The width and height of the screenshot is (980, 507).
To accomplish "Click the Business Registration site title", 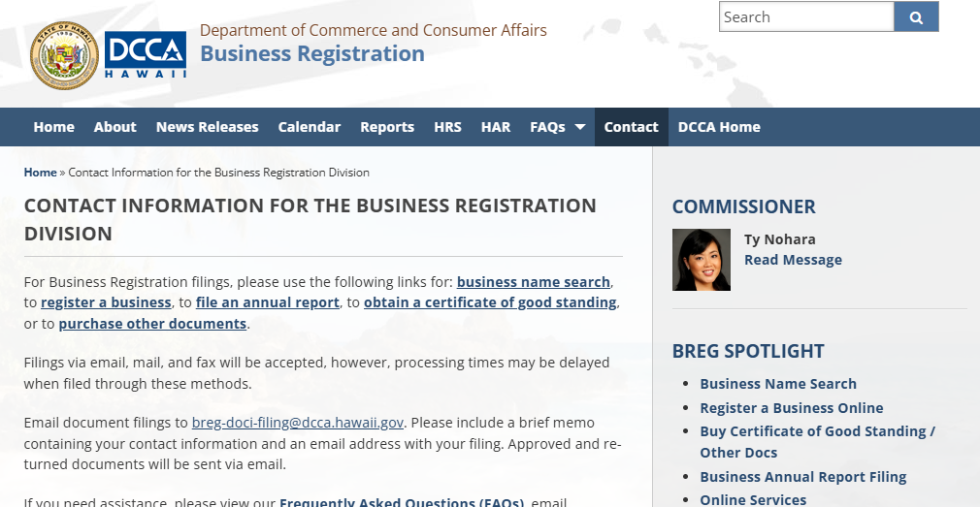I will (312, 53).
